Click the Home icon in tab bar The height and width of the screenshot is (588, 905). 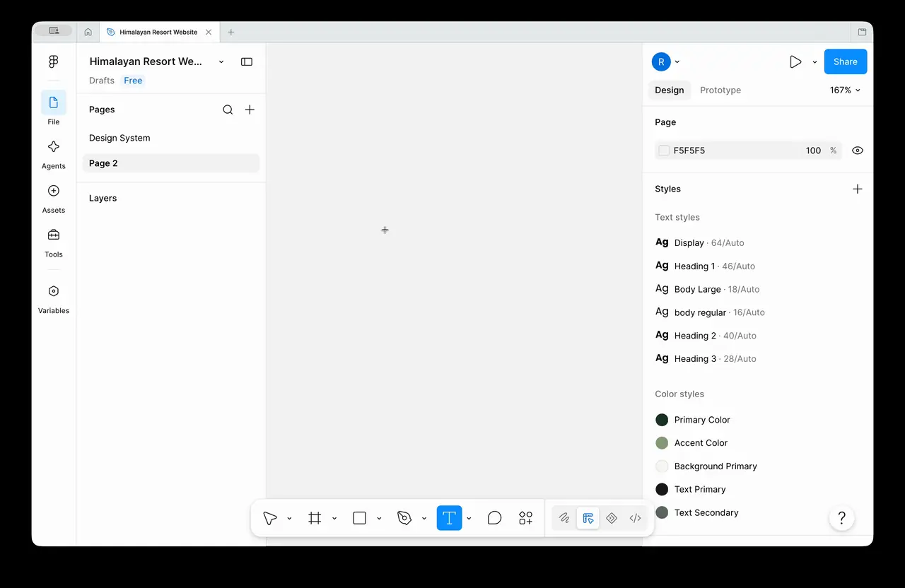(x=88, y=32)
